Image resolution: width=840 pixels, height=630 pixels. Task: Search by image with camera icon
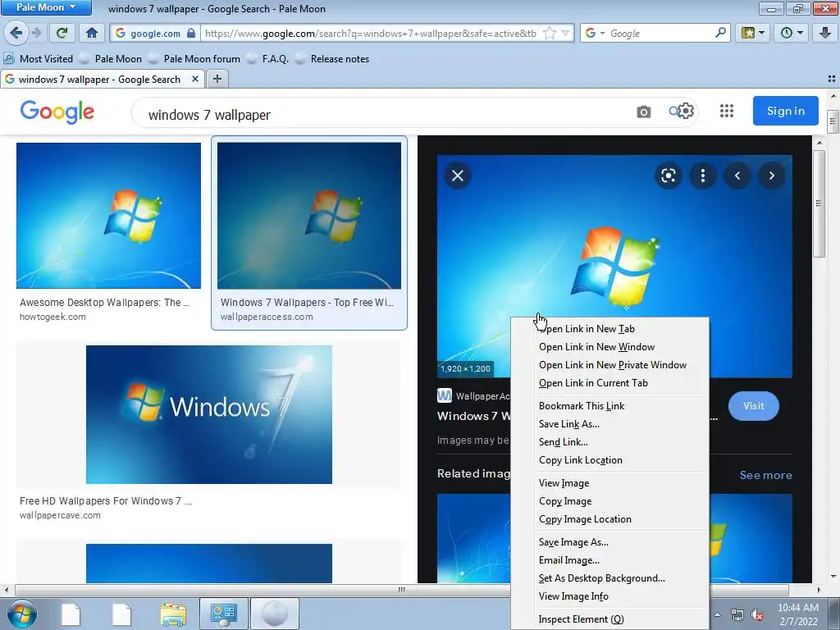pos(644,112)
